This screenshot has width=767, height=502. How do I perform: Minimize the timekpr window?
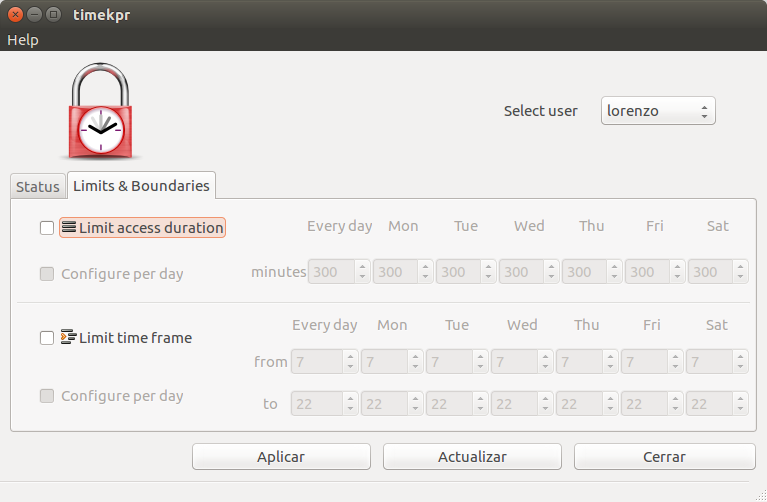click(34, 15)
